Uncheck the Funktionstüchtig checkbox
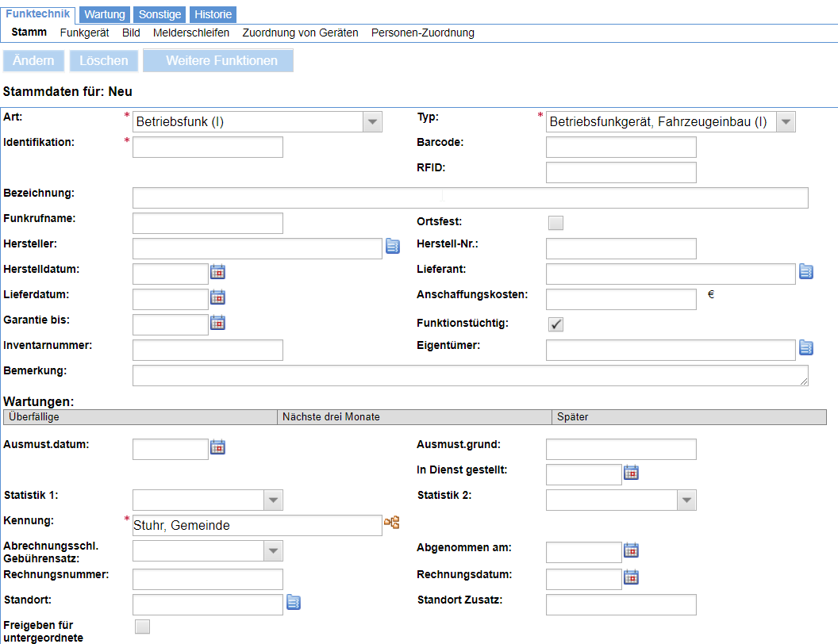Viewport: 838px width, 644px height. coord(555,324)
